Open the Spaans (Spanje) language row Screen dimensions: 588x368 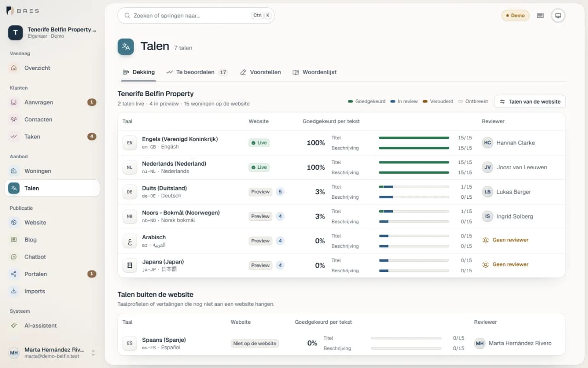pos(341,344)
